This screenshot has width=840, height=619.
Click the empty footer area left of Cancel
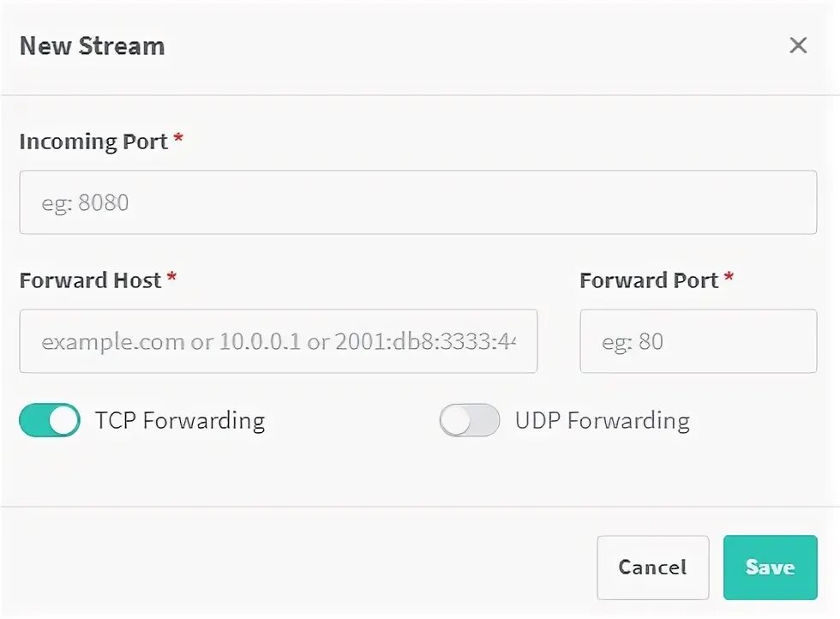point(300,566)
